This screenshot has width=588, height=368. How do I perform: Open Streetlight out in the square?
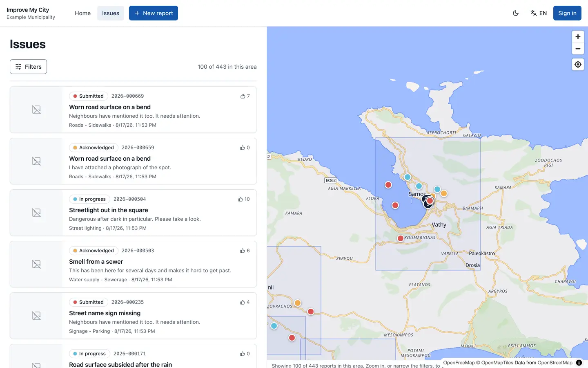(x=109, y=210)
